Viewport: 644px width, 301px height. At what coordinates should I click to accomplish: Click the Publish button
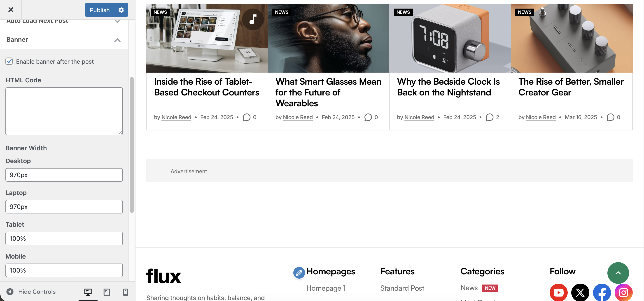tap(100, 10)
